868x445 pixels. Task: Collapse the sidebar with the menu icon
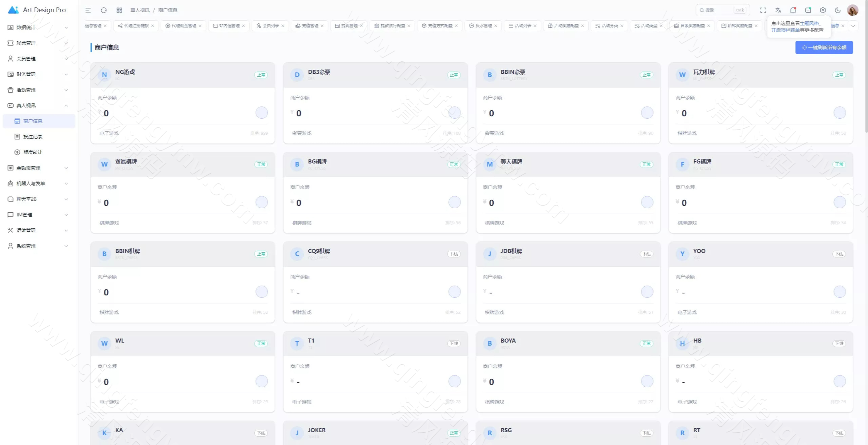click(88, 10)
